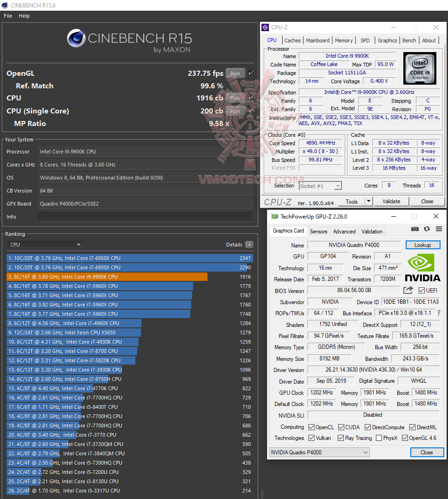Switch to the Caches tab in CPU-Z
The height and width of the screenshot is (499, 448).
[x=292, y=40]
